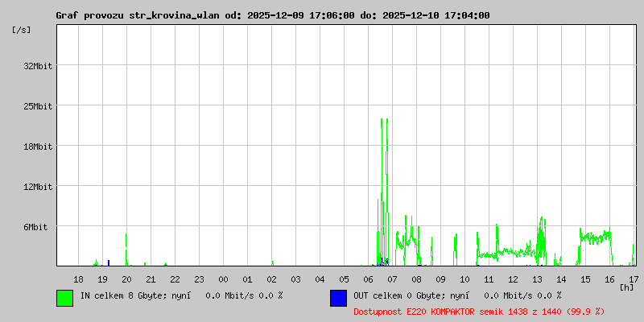The height and width of the screenshot is (322, 644).
Task: Click the hour label 00 on x-axis
Action: tap(224, 279)
